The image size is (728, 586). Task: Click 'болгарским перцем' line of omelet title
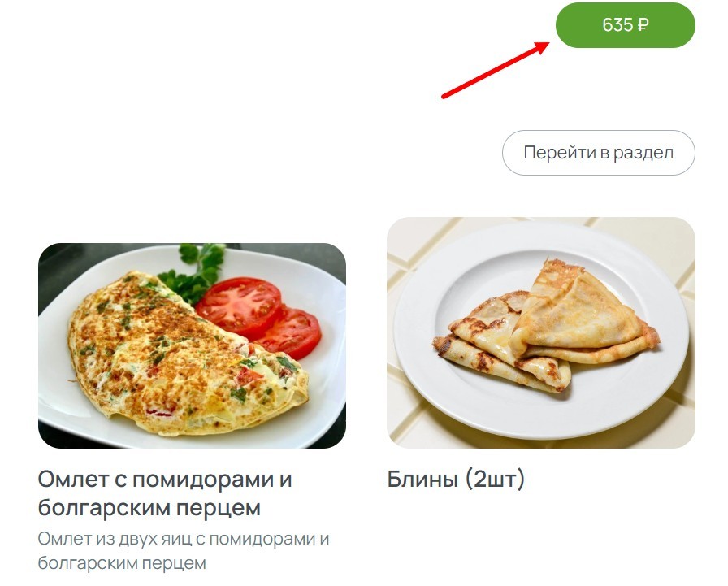coord(149,507)
